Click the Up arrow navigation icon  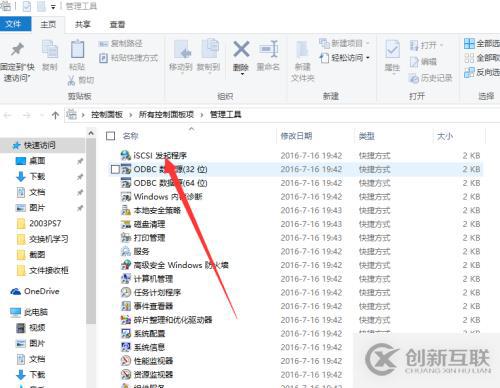tap(55, 115)
